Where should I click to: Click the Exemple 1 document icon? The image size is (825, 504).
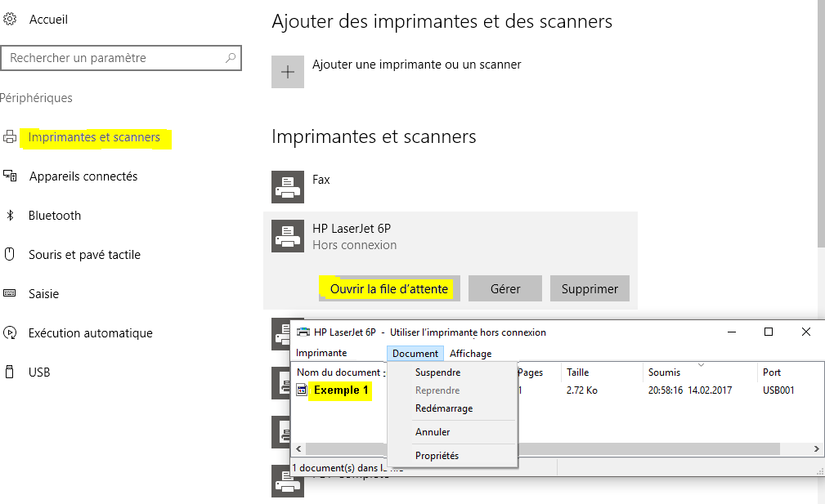(302, 390)
